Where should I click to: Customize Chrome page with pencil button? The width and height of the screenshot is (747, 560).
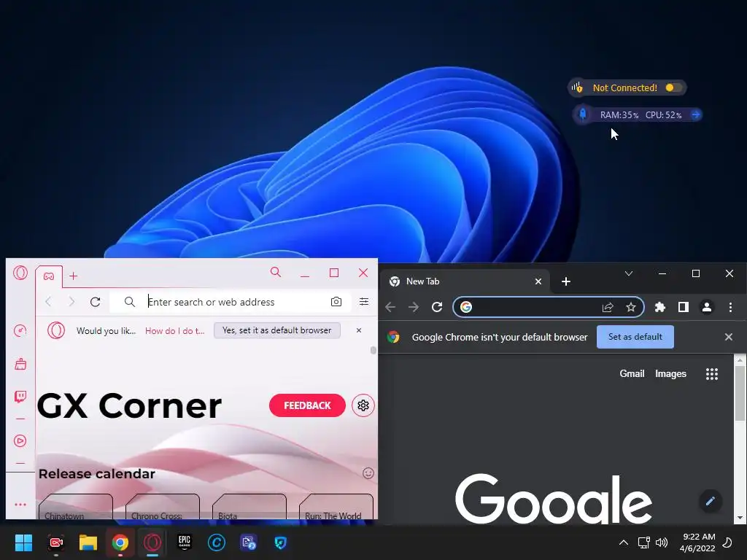click(711, 500)
